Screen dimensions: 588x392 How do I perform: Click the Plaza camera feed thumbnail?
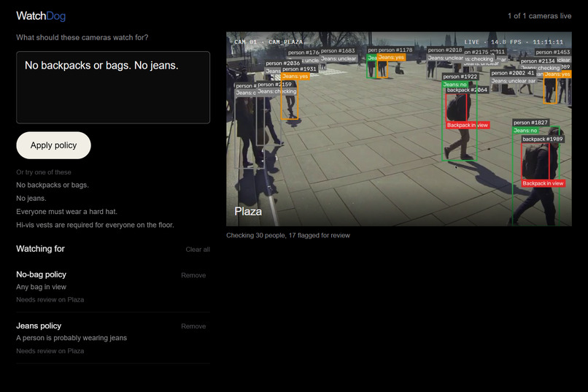click(x=398, y=128)
